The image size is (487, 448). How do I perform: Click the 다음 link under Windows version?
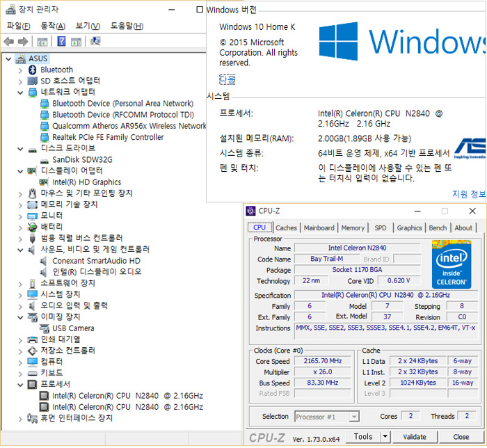tap(227, 79)
